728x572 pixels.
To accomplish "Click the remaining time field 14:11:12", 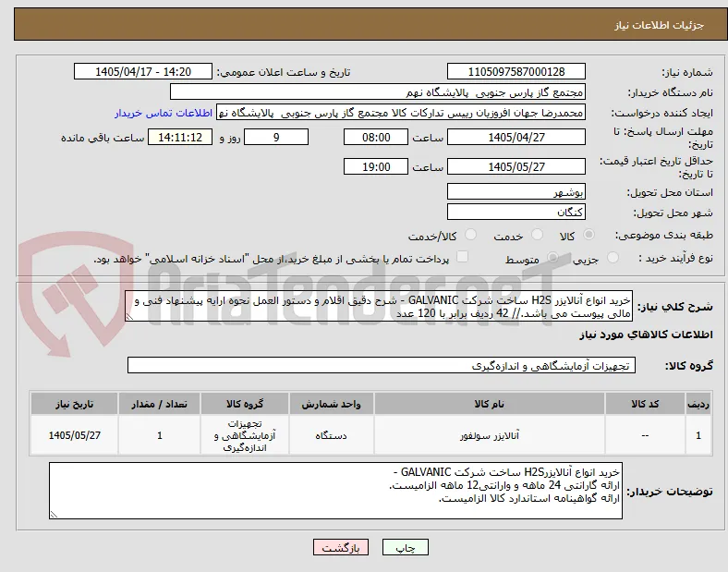I will [180, 138].
